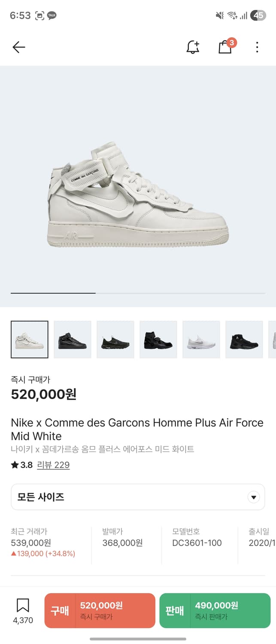The image size is (276, 644).
Task: Select the second black sneaker thumbnail
Action: (73, 339)
